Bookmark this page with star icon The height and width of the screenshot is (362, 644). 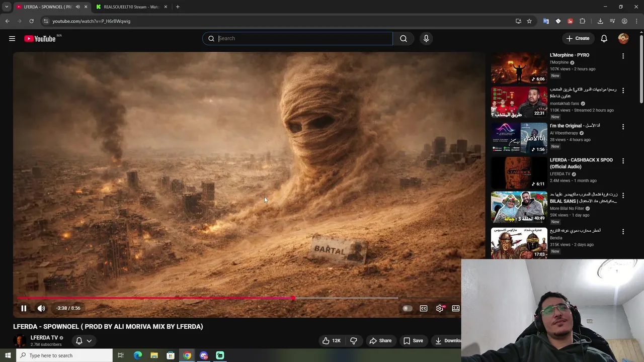click(529, 21)
